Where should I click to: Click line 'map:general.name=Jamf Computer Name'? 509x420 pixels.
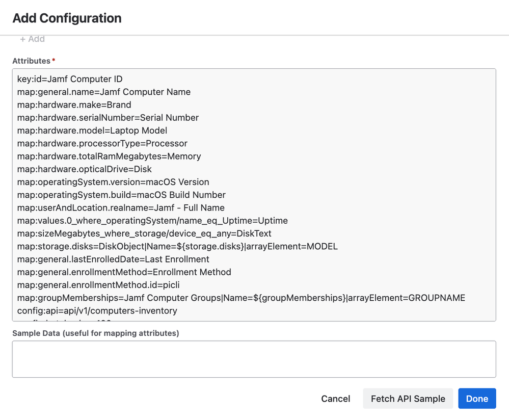[x=104, y=92]
